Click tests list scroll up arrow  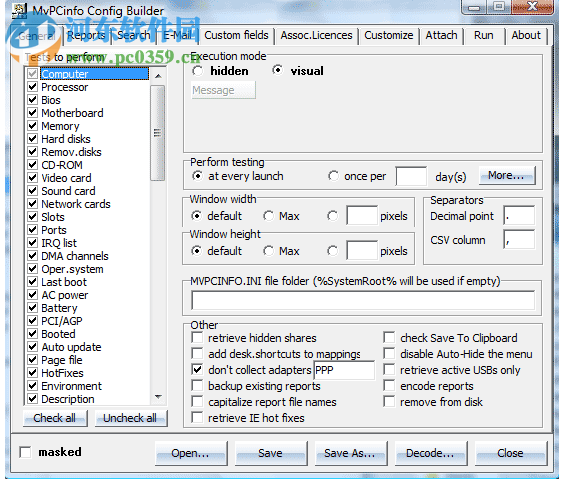[158, 76]
